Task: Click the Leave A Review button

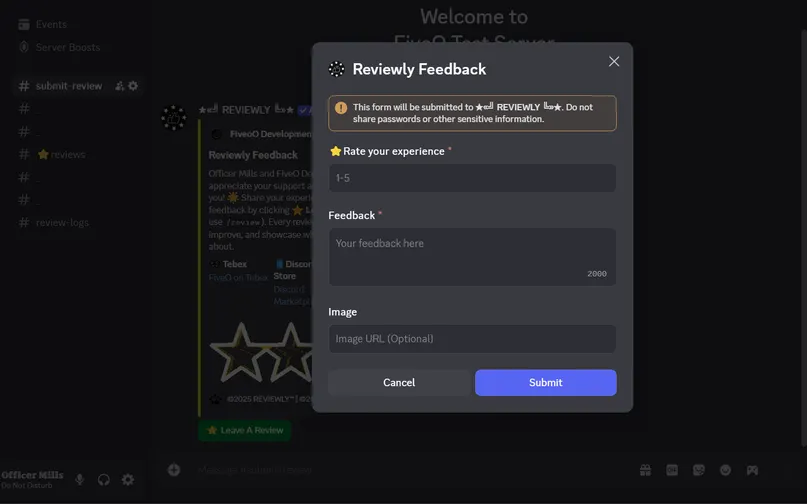Action: (x=245, y=430)
